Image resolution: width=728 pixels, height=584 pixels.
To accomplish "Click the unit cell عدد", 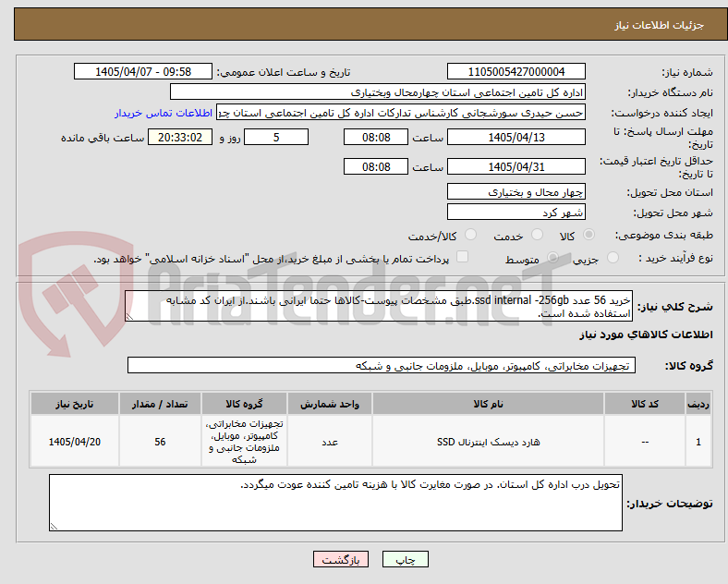I will tap(330, 442).
